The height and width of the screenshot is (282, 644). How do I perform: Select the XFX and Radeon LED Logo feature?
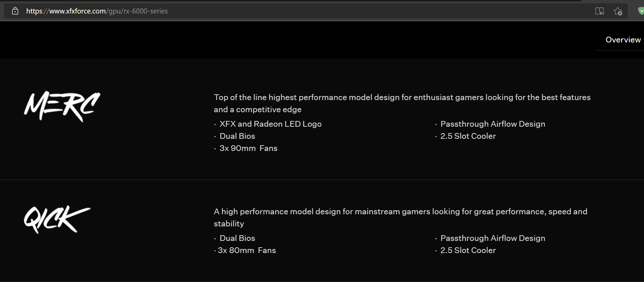click(x=270, y=124)
